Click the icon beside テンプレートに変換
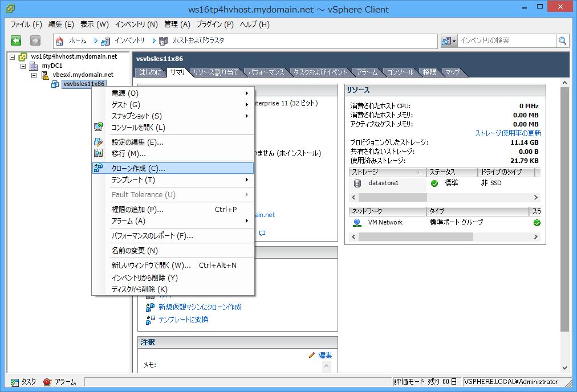This screenshot has height=392, width=577. [x=150, y=320]
